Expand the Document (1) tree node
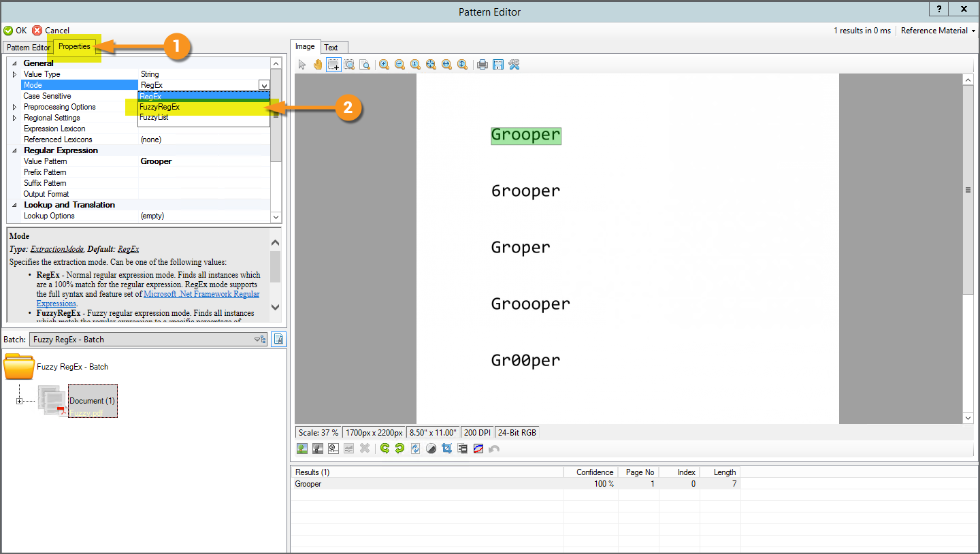The width and height of the screenshot is (980, 554). (x=19, y=401)
